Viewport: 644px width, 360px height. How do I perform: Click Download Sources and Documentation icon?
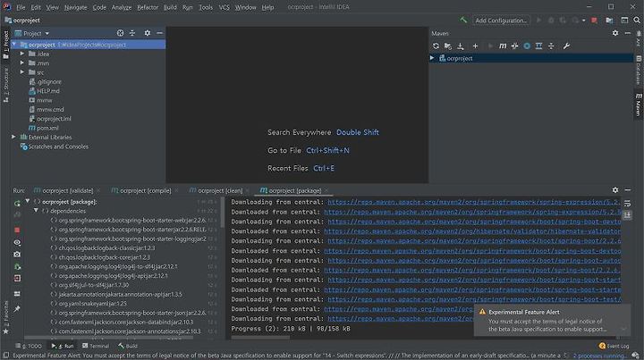coord(461,46)
